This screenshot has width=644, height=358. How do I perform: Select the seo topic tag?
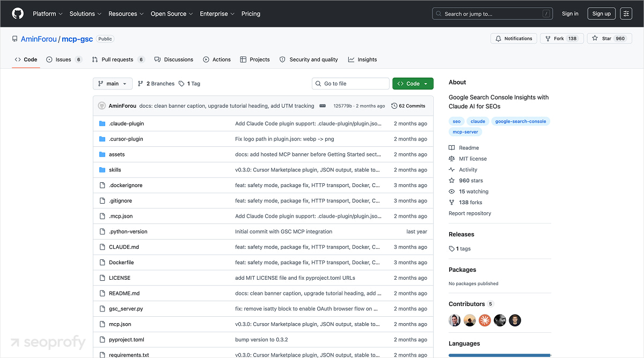point(457,121)
